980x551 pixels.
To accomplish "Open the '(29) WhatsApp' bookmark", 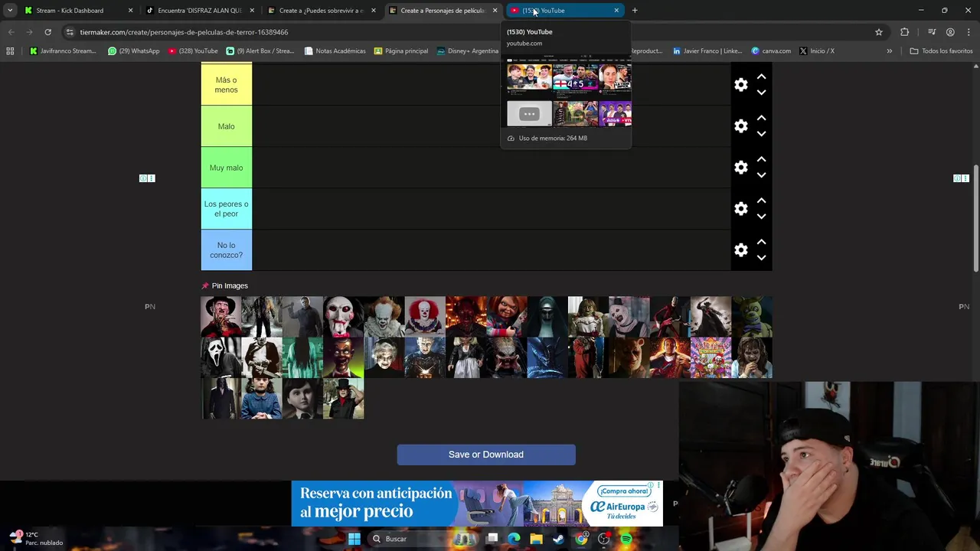I will (x=134, y=51).
